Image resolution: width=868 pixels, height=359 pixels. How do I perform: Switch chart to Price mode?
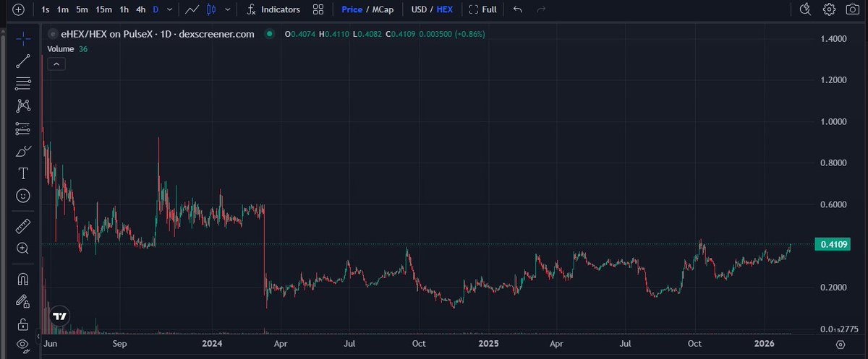click(352, 10)
